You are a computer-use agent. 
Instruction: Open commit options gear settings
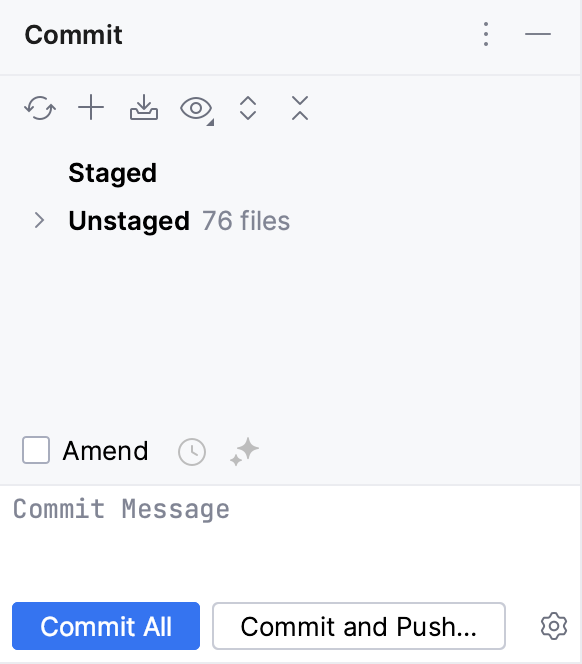pyautogui.click(x=554, y=626)
